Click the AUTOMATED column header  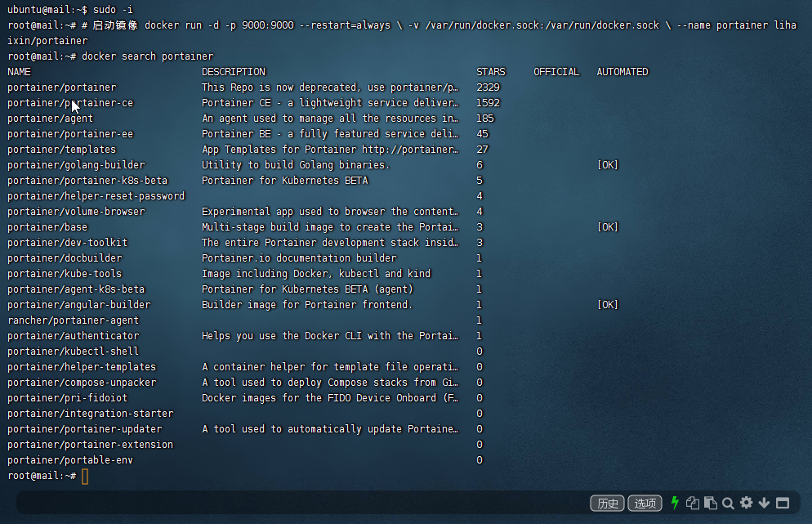pos(622,71)
